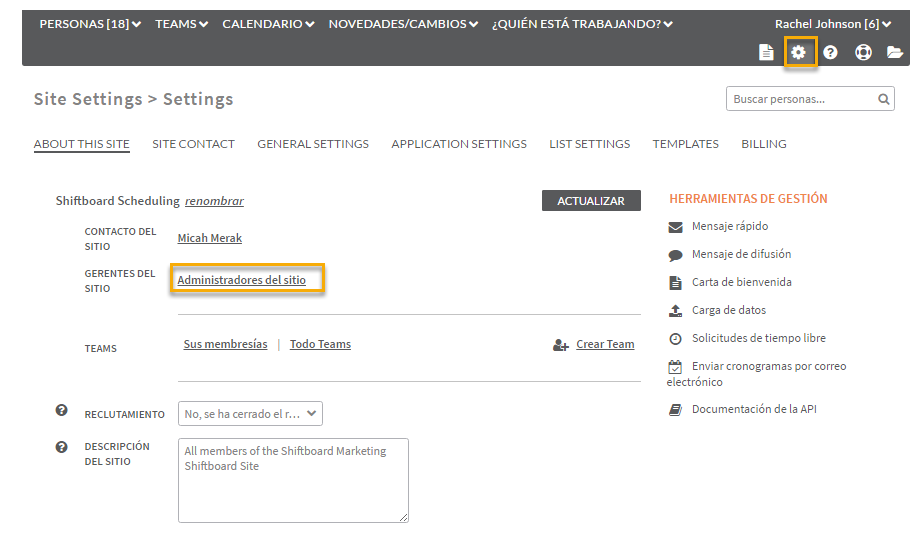
Task: Open the document page icon in header
Action: (x=766, y=52)
